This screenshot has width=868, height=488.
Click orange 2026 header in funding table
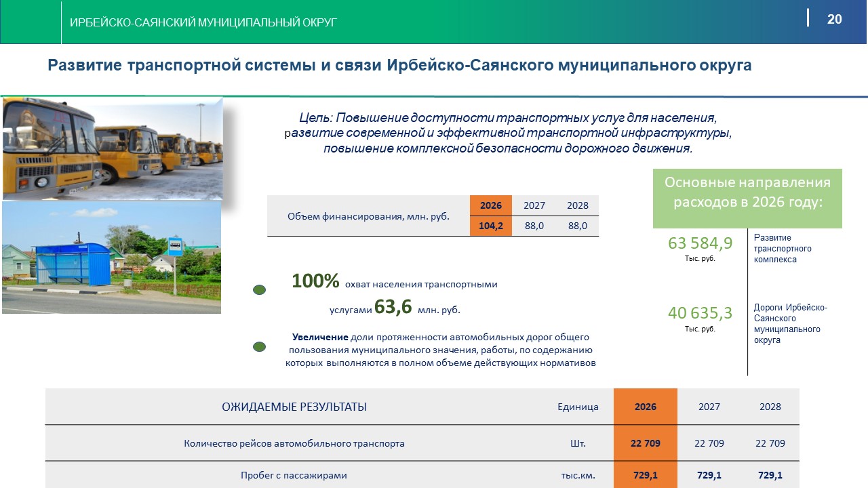click(x=490, y=205)
